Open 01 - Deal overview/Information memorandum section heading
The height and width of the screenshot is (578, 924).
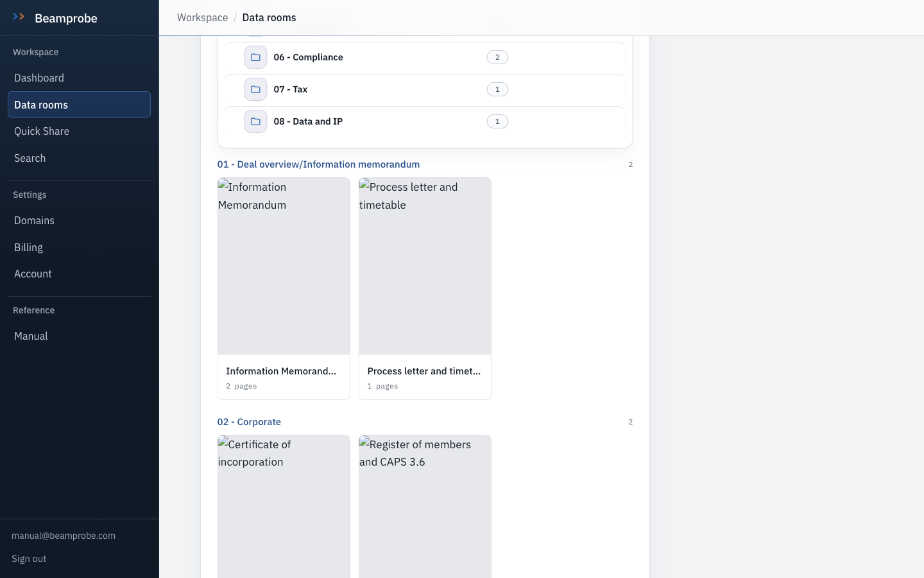[318, 164]
